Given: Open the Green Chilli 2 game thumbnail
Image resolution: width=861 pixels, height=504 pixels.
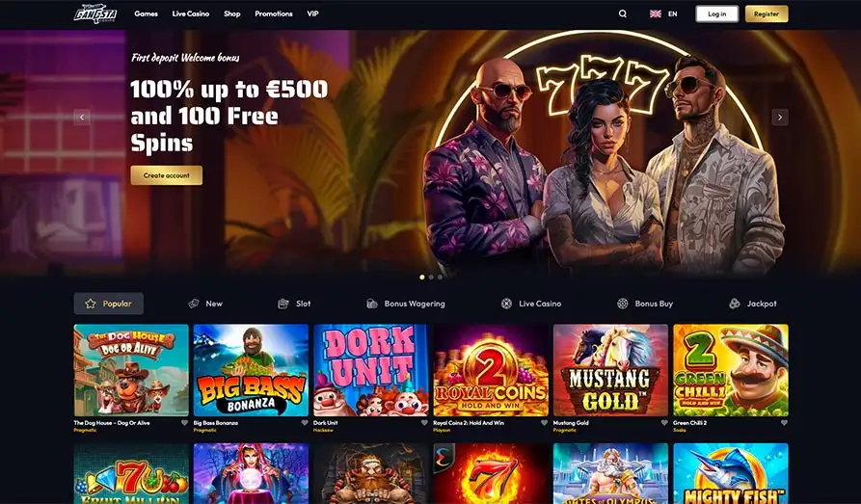Looking at the screenshot, I should coord(730,370).
